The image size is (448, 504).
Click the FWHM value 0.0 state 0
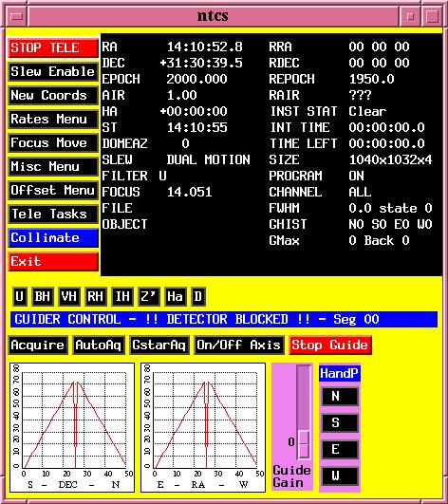[x=390, y=208]
